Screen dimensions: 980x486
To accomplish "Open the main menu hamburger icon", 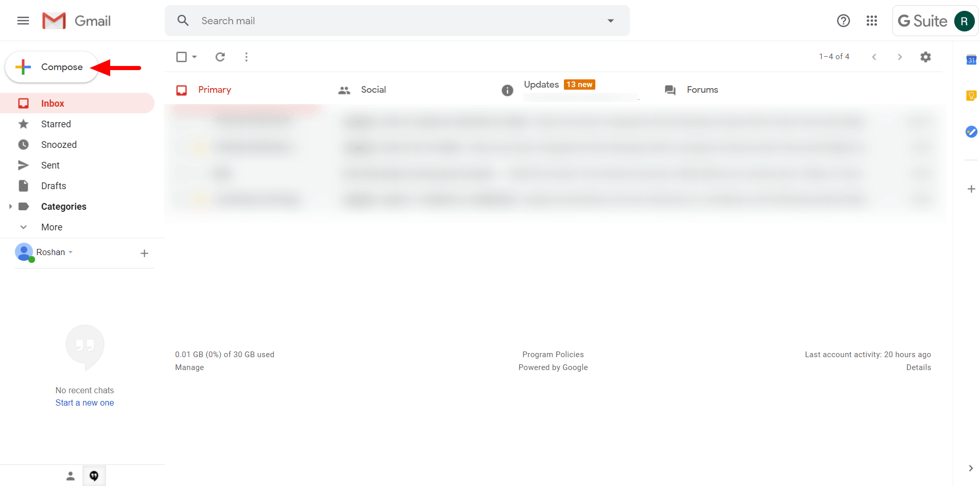I will [23, 21].
